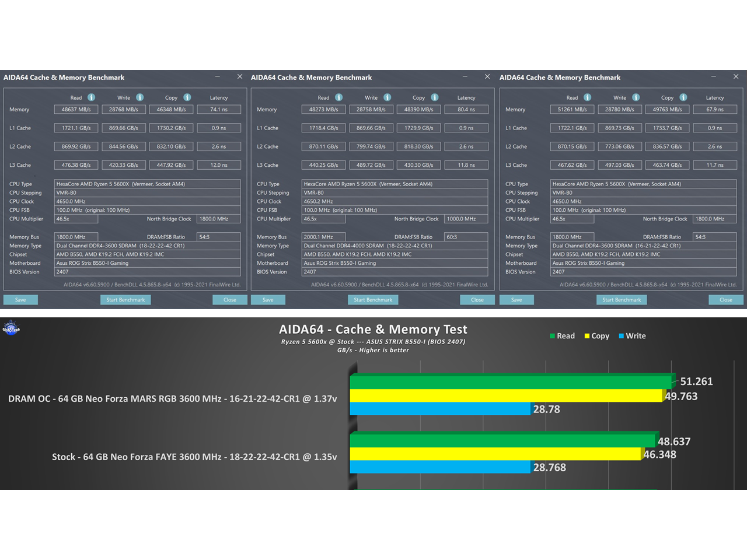
Task: Click Stock Neo Forza FAYE label
Action: pos(194,457)
